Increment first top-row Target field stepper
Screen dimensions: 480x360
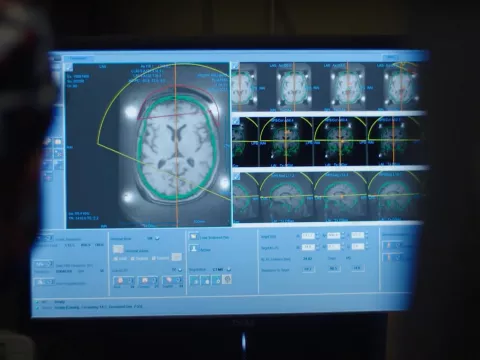(317, 234)
